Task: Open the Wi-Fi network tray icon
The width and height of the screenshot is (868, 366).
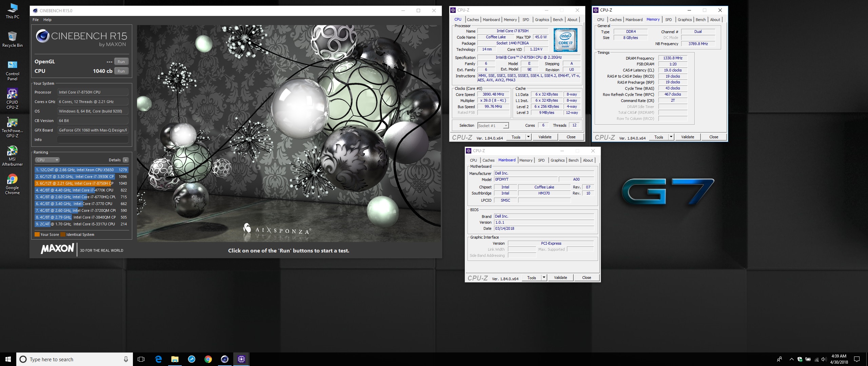Action: tap(816, 359)
